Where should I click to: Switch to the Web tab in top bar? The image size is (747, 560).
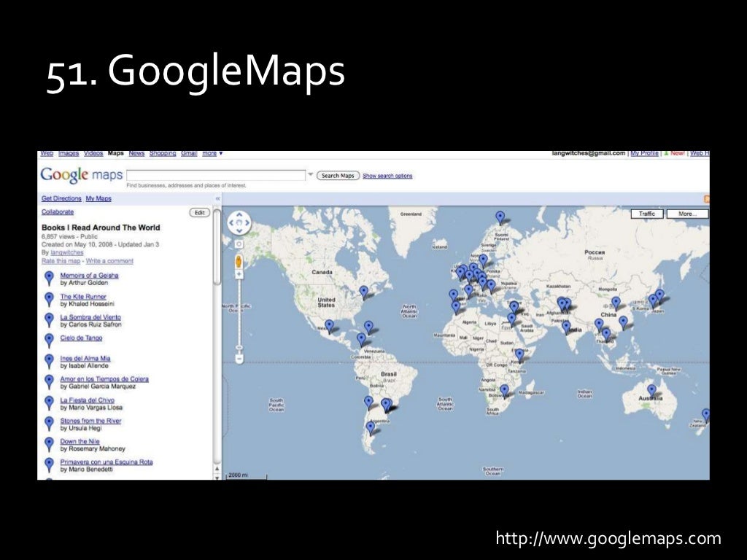click(x=47, y=153)
